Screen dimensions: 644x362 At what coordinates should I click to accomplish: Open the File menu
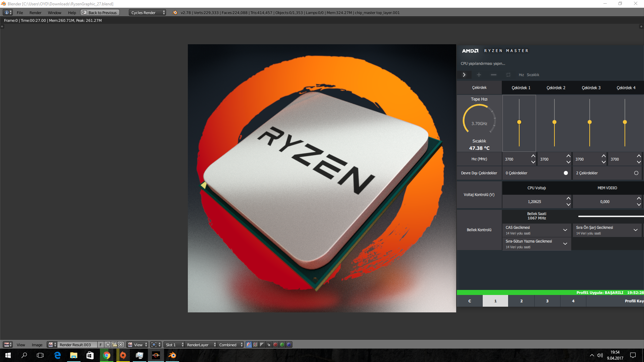coord(20,12)
